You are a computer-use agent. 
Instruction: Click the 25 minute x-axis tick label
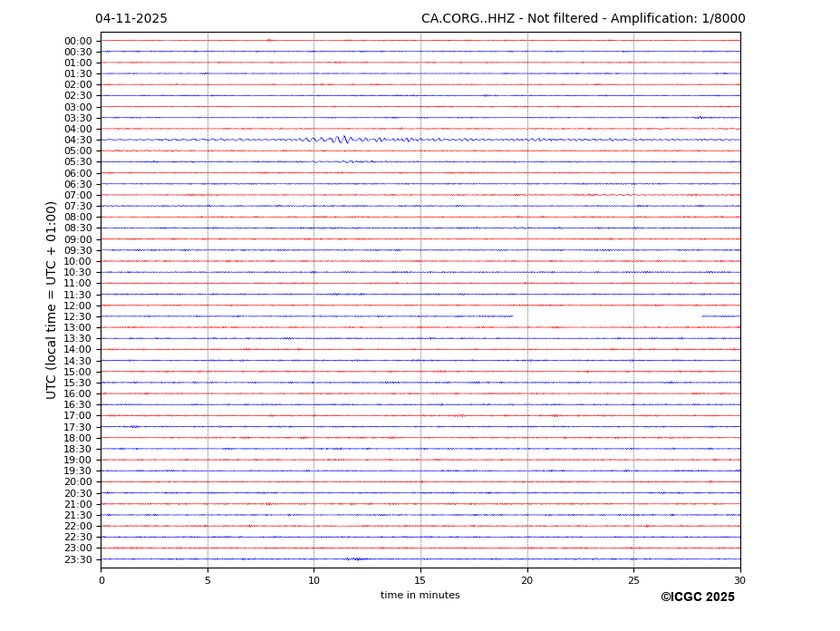coord(633,580)
